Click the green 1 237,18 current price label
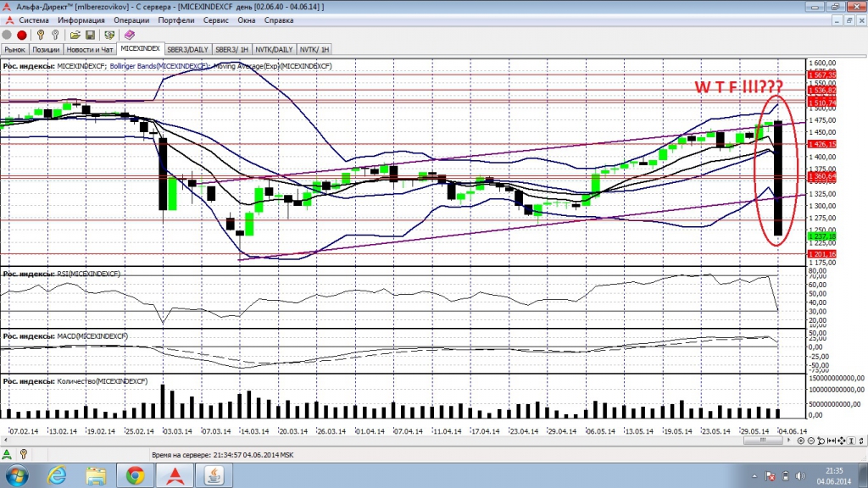The image size is (868, 488). tap(821, 237)
